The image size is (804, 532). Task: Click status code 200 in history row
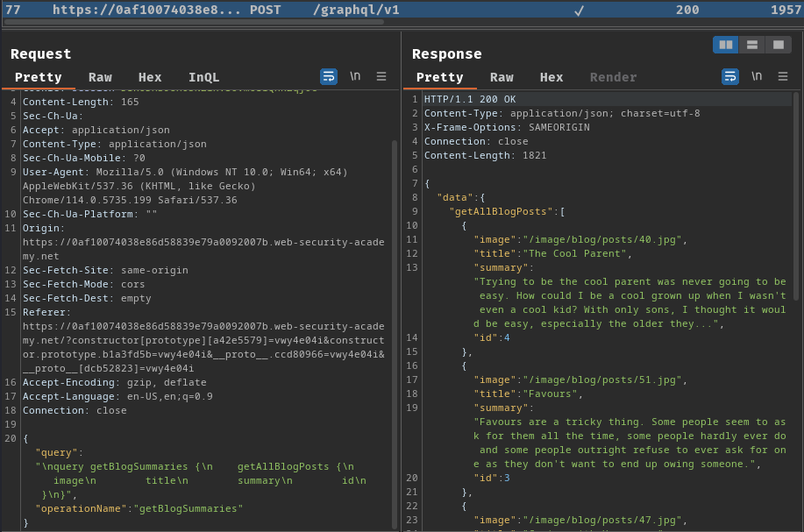[687, 10]
